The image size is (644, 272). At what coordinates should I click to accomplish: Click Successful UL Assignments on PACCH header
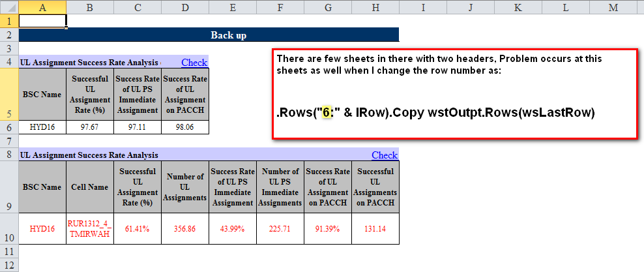pyautogui.click(x=375, y=187)
